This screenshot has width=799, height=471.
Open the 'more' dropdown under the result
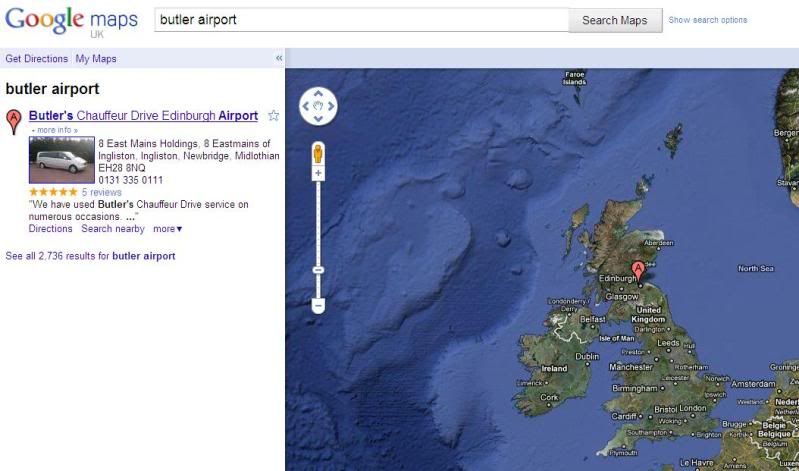167,229
